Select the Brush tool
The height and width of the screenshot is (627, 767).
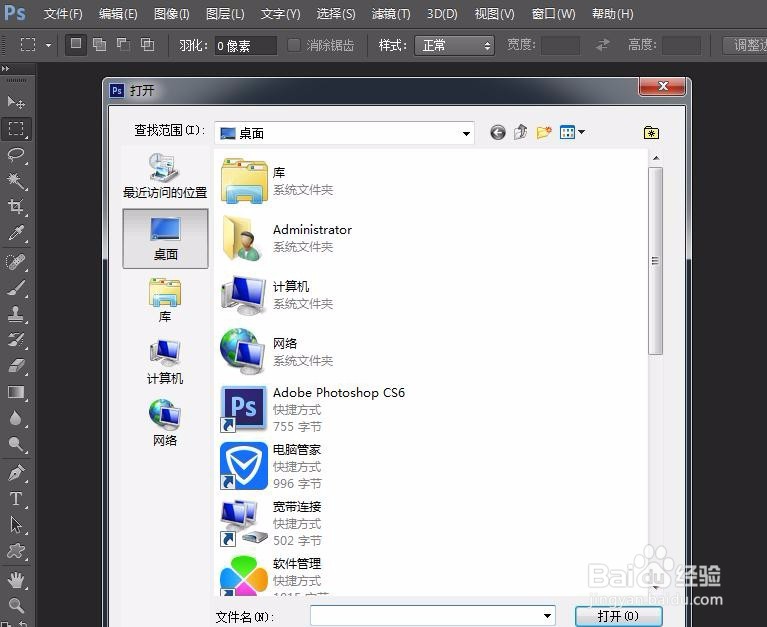pos(16,288)
